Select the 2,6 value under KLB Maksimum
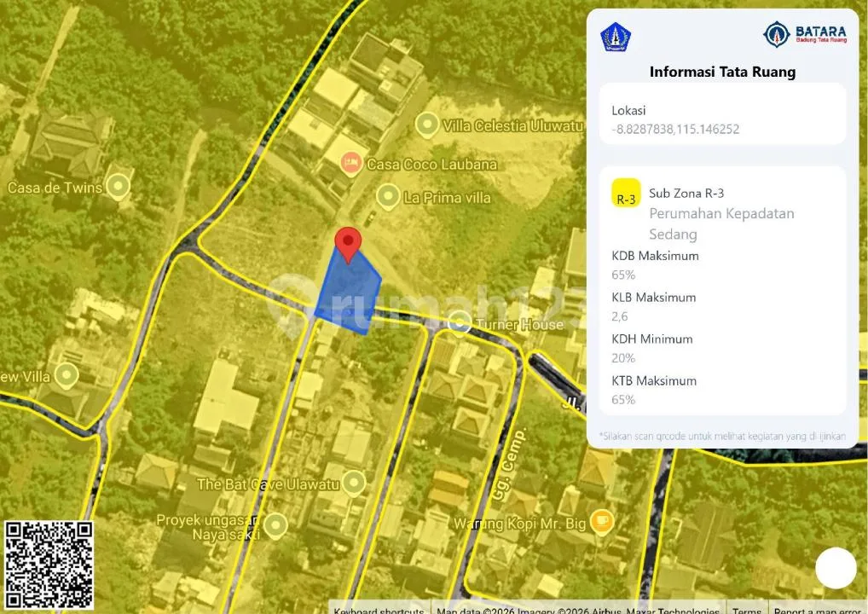This screenshot has width=868, height=614. pyautogui.click(x=620, y=316)
